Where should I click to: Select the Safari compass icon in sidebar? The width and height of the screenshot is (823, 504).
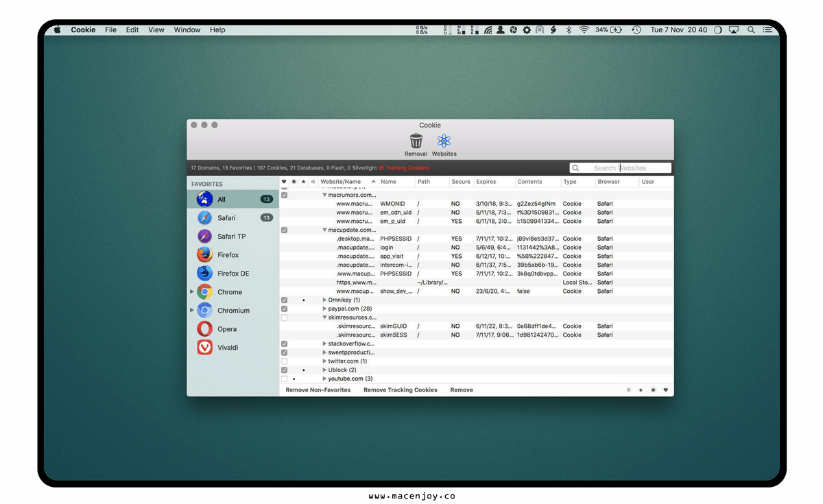pyautogui.click(x=204, y=218)
